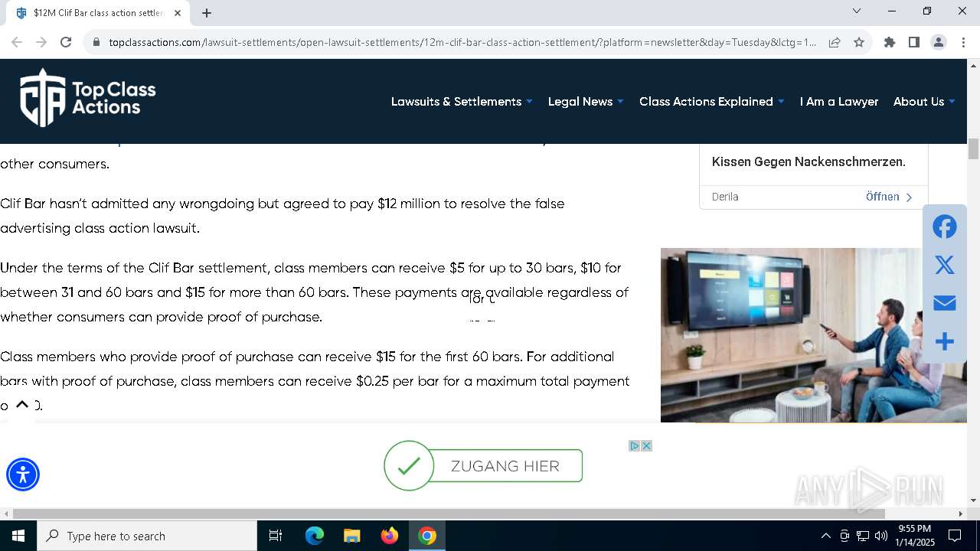Screen dimensions: 980x551
Task: Share this page from address bar
Action: pyautogui.click(x=835, y=42)
